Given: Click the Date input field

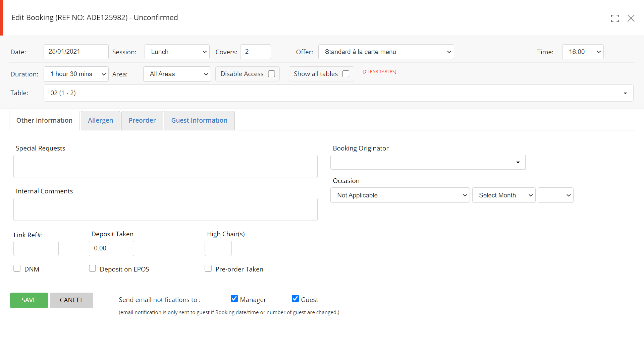Looking at the screenshot, I should click(76, 52).
